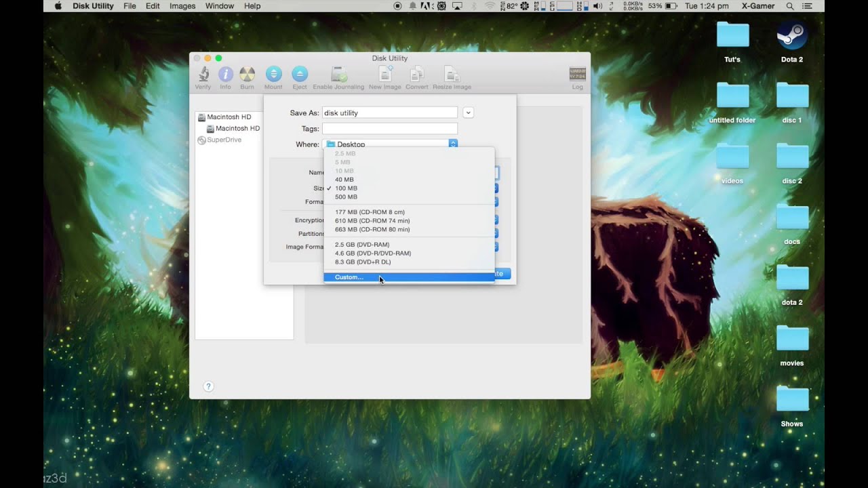The width and height of the screenshot is (868, 488).
Task: Click the Bluetooth menu bar icon
Action: click(x=474, y=6)
